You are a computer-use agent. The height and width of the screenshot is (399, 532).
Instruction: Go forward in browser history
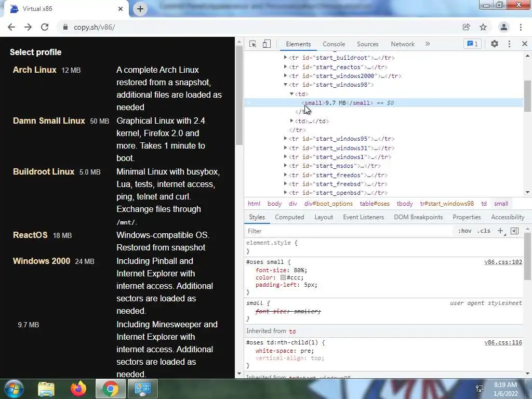[28, 27]
